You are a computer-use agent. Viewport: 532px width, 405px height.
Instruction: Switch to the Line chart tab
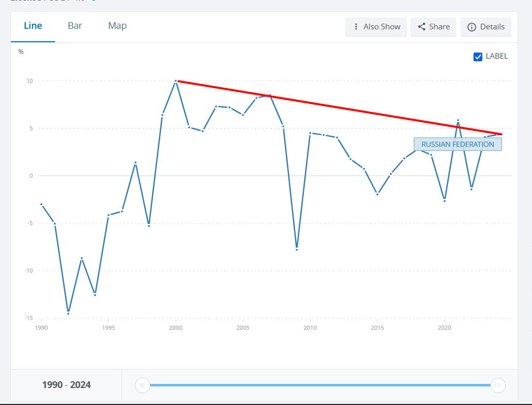pyautogui.click(x=33, y=26)
